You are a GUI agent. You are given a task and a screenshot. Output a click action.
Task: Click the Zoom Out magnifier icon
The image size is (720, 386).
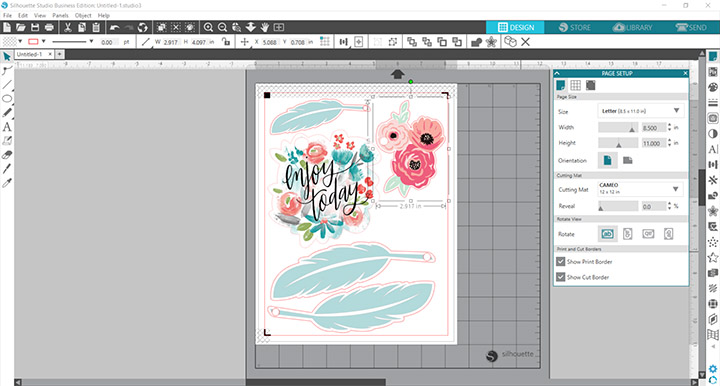click(x=222, y=28)
